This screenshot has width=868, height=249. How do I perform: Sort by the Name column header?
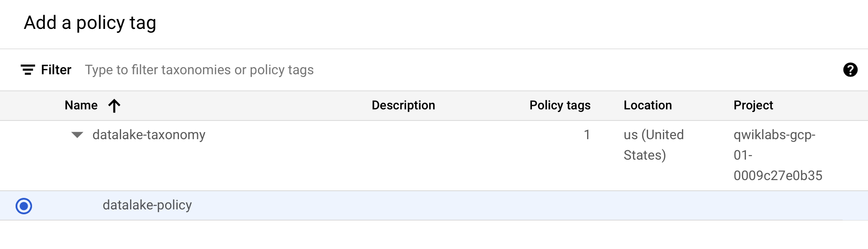click(81, 105)
